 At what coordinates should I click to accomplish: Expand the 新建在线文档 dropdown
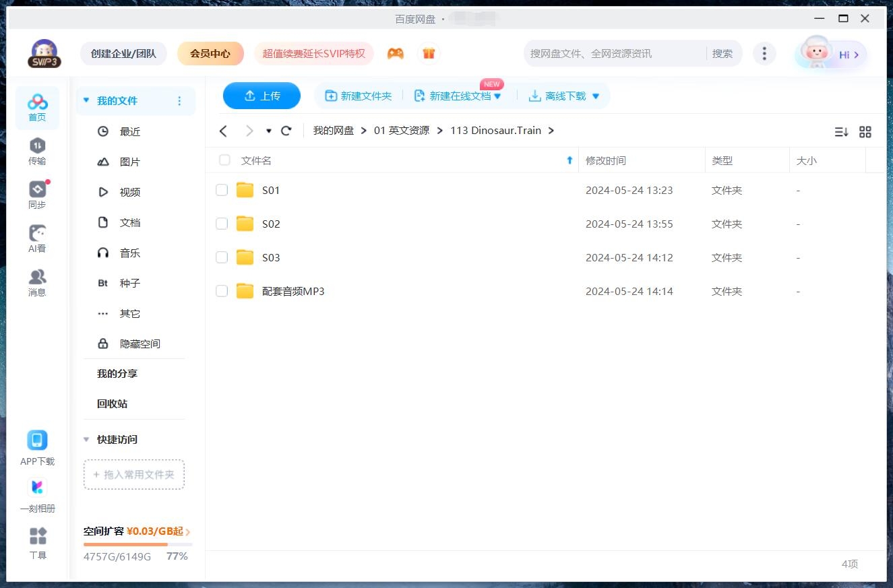[x=497, y=96]
